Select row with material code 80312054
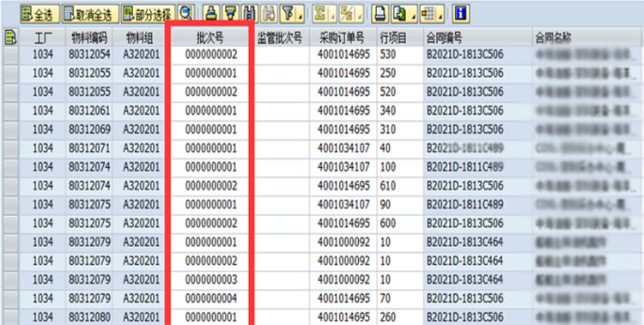Image resolution: width=644 pixels, height=325 pixels. click(x=11, y=55)
